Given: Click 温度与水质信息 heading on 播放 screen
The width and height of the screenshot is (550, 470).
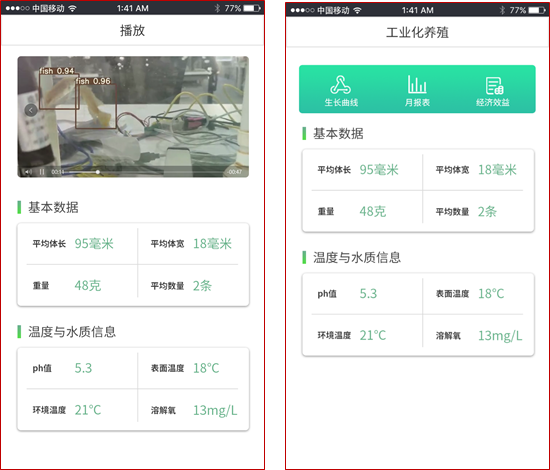Looking at the screenshot, I should 72,331.
